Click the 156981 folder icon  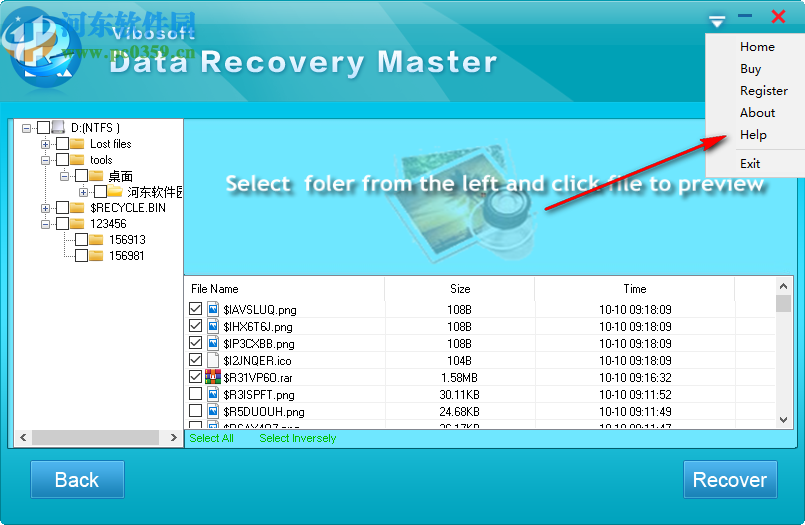[97, 255]
